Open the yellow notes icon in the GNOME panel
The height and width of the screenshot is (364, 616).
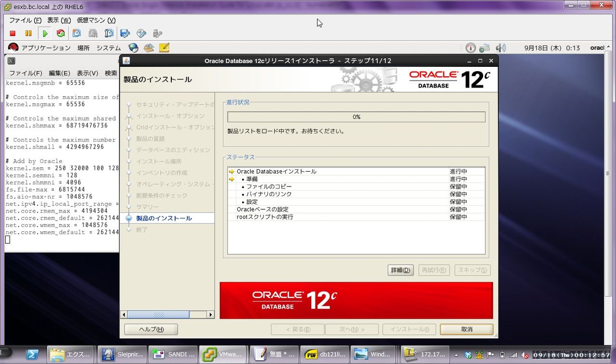164,48
